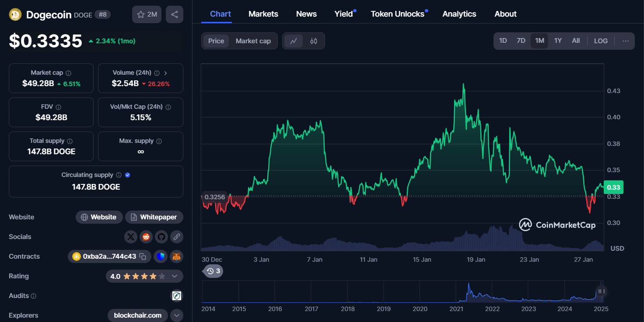Select Market cap chart toggle
The image size is (644, 322).
pos(253,41)
